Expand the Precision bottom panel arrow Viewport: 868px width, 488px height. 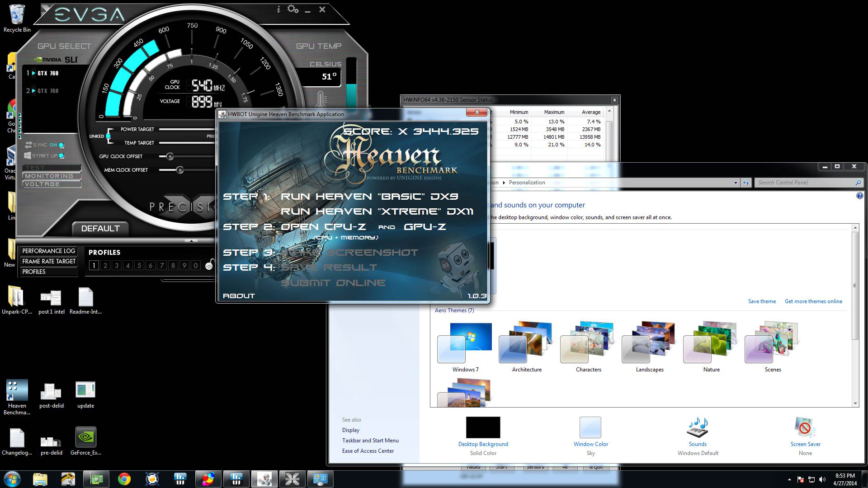(x=191, y=241)
